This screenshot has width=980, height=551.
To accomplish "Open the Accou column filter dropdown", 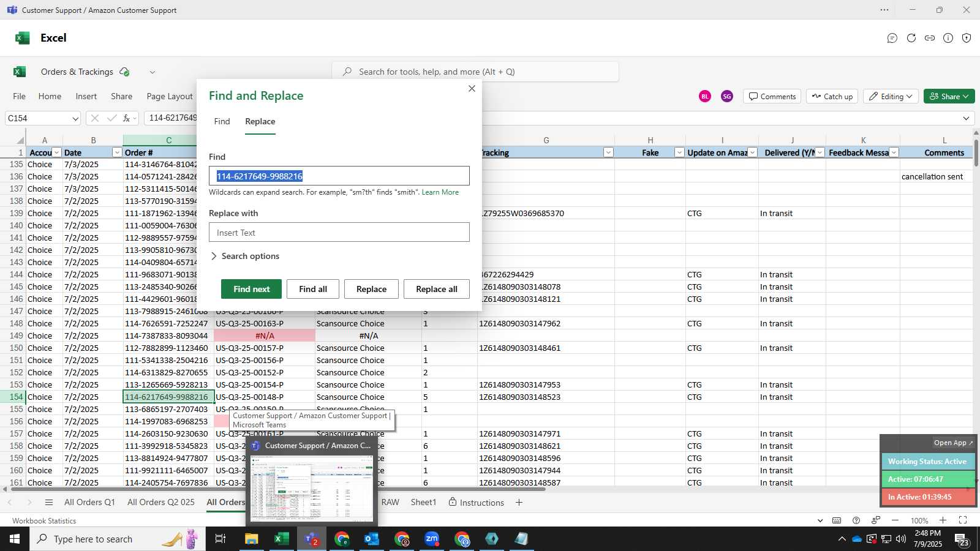I will click(x=57, y=152).
